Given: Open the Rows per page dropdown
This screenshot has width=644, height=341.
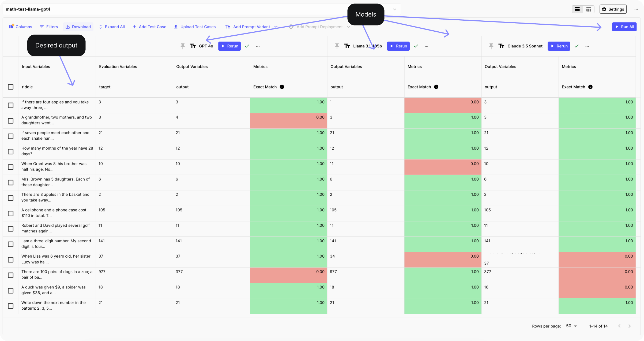Looking at the screenshot, I should pos(571,326).
